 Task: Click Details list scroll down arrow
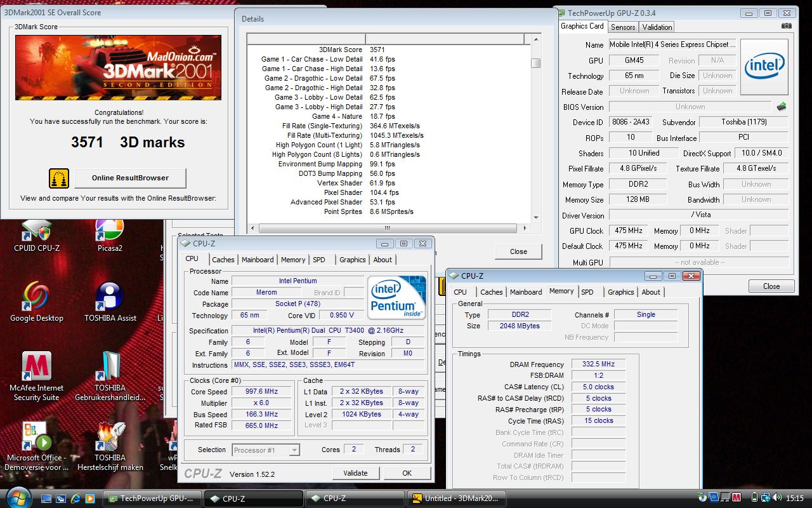click(536, 217)
